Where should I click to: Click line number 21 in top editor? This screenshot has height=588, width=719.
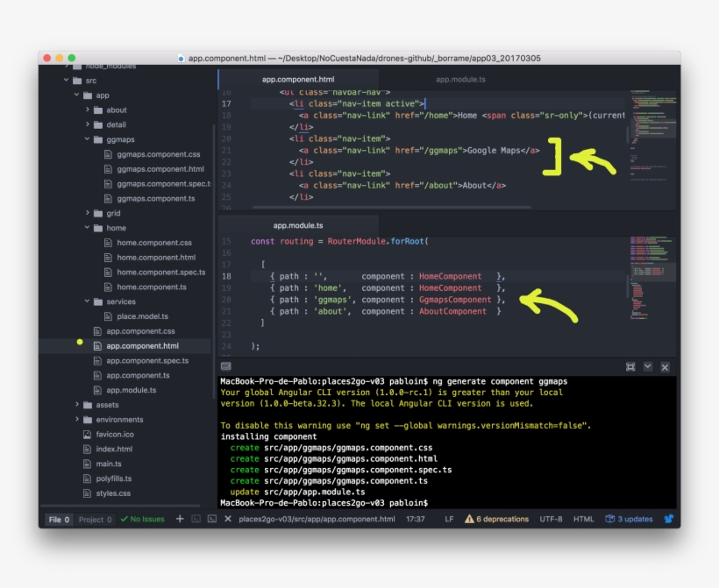coord(226,151)
